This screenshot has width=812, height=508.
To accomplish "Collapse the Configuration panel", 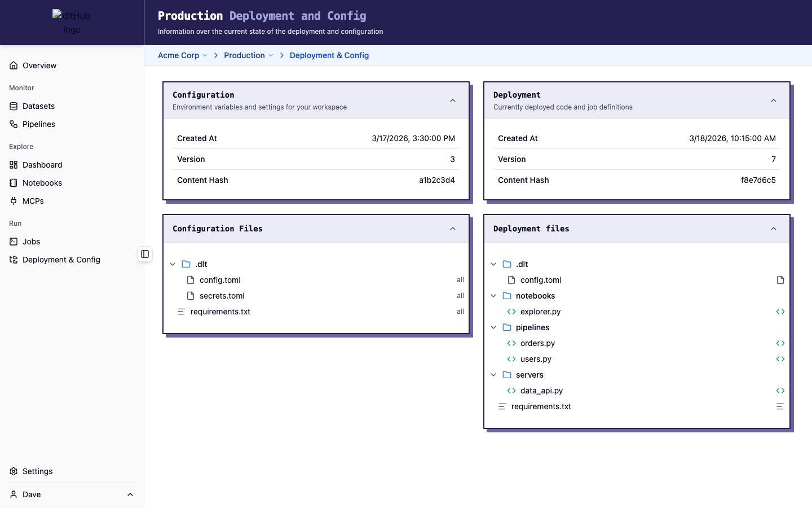I will tap(453, 101).
